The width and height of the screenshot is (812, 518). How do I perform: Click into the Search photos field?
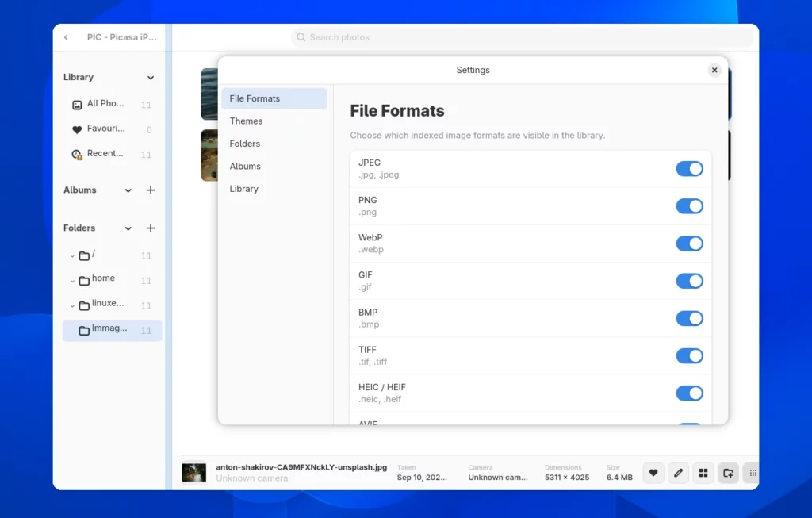(x=522, y=37)
